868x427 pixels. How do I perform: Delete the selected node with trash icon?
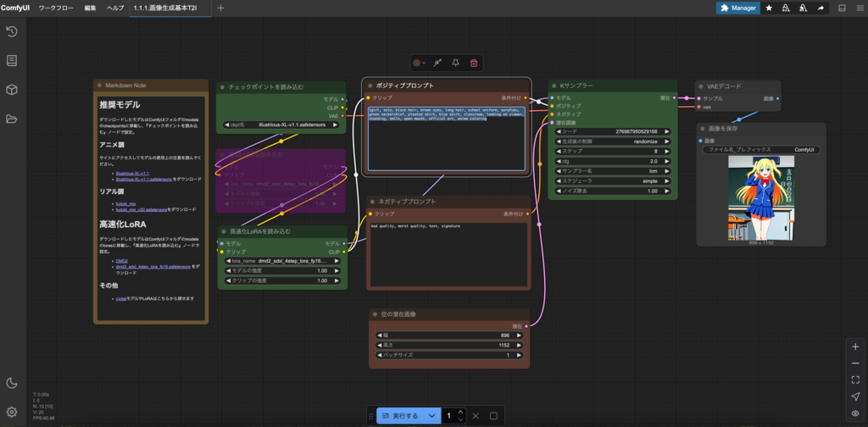[x=474, y=63]
